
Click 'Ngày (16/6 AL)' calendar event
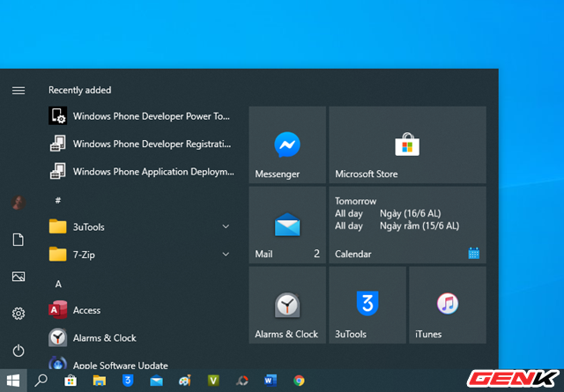[411, 214]
